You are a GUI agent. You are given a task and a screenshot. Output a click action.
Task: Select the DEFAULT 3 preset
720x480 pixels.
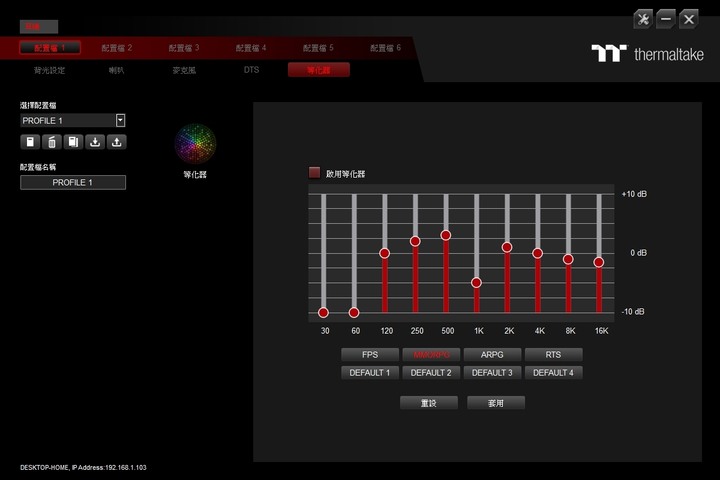(x=492, y=373)
